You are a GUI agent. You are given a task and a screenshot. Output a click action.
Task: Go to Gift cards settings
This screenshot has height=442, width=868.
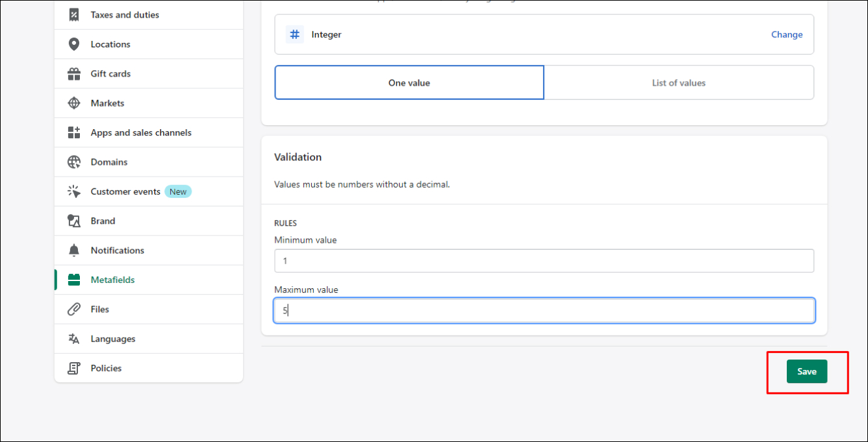(149, 73)
